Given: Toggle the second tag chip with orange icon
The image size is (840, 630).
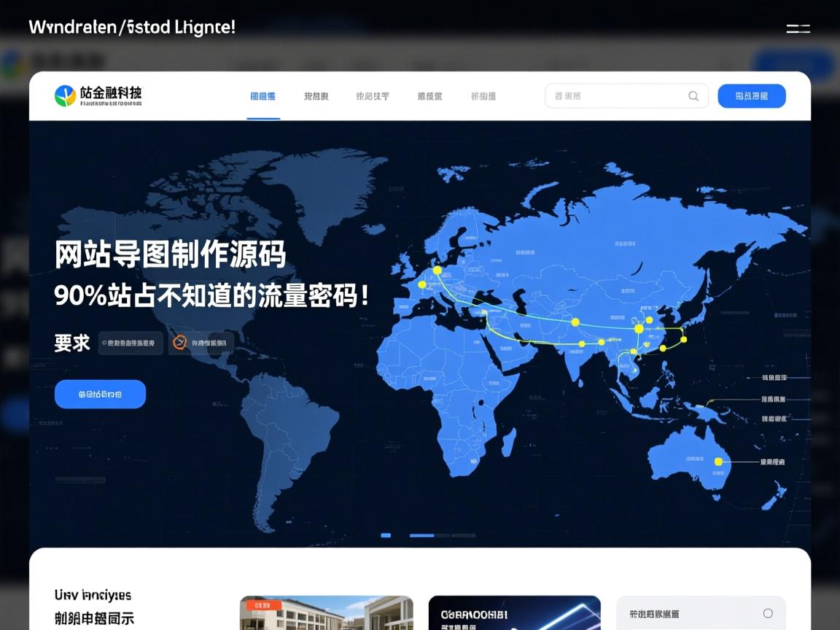Looking at the screenshot, I should (x=201, y=342).
